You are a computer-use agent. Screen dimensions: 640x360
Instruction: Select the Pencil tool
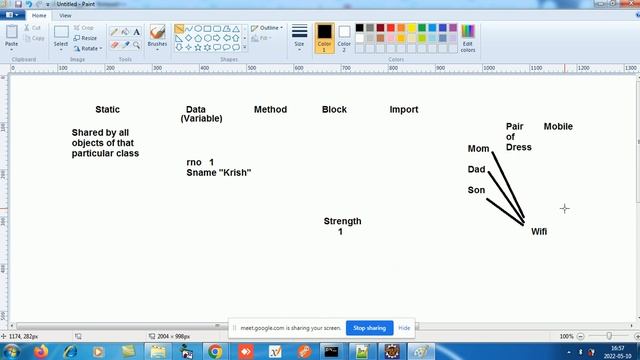[114, 32]
